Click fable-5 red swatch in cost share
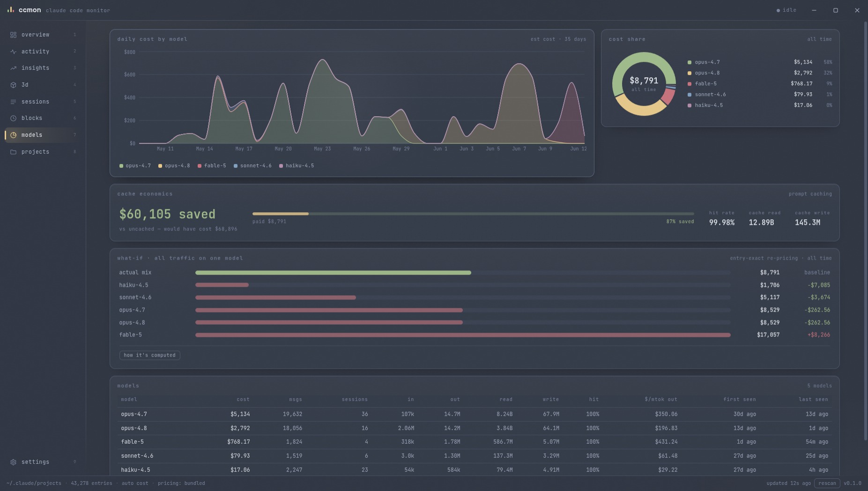The height and width of the screenshot is (491, 868). tap(689, 84)
